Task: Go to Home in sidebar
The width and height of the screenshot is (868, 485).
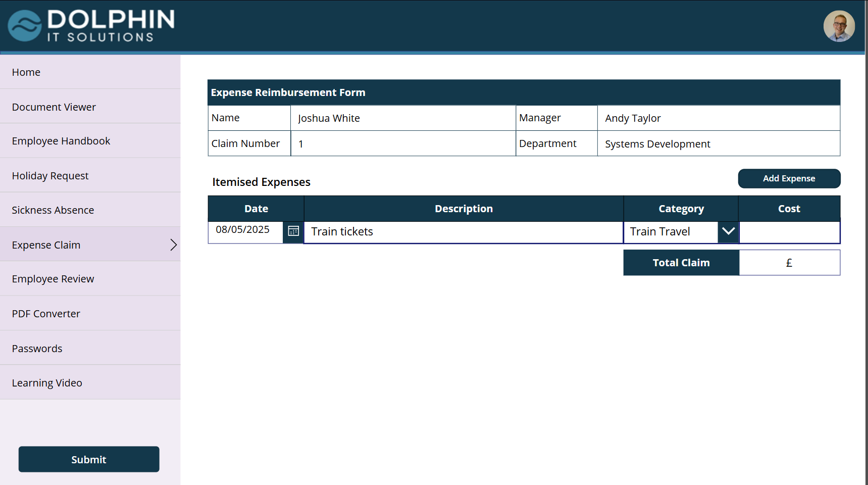Action: click(x=26, y=72)
